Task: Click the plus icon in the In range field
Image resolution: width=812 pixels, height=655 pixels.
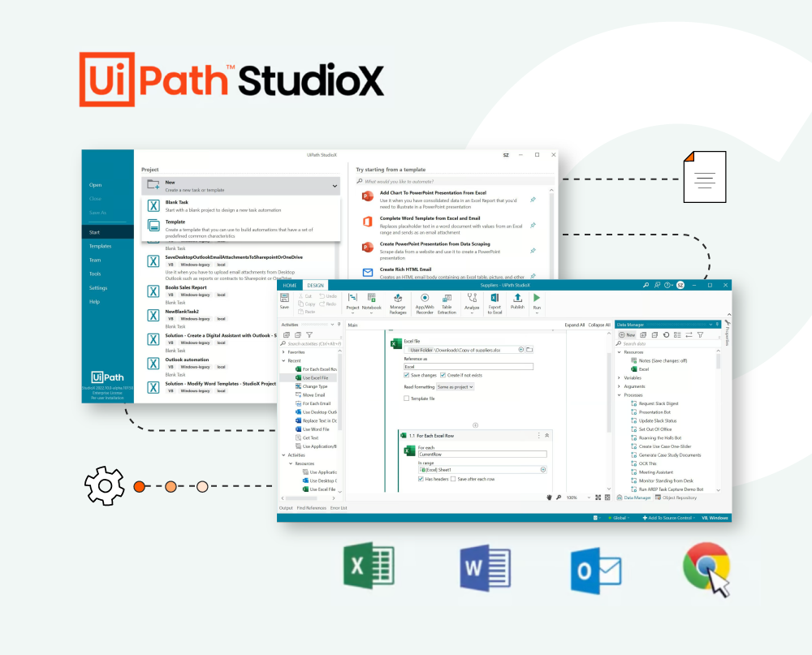Action: tap(543, 470)
